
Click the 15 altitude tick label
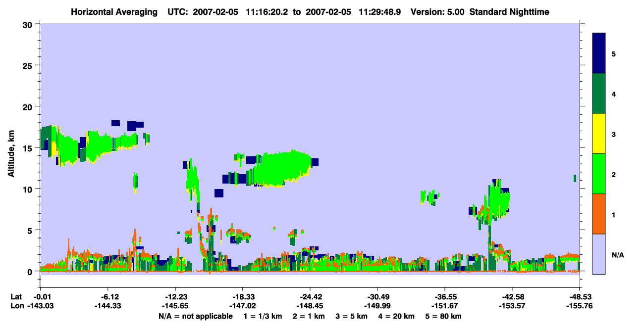pyautogui.click(x=28, y=148)
